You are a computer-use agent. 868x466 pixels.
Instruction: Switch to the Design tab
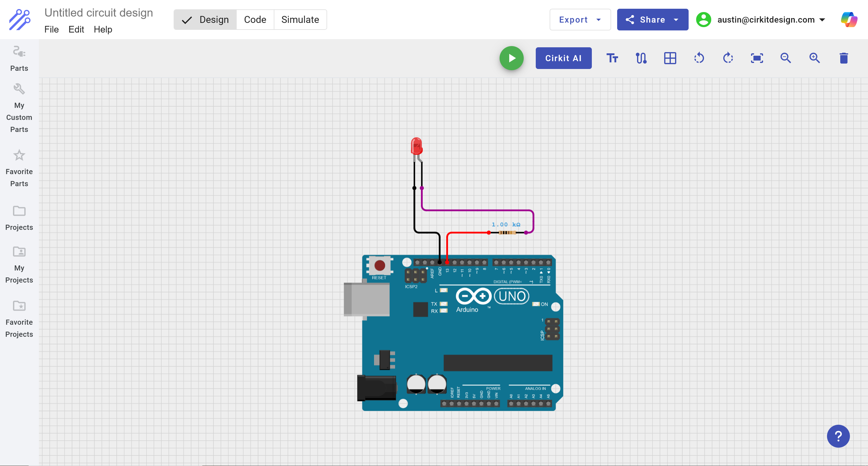[x=205, y=20]
